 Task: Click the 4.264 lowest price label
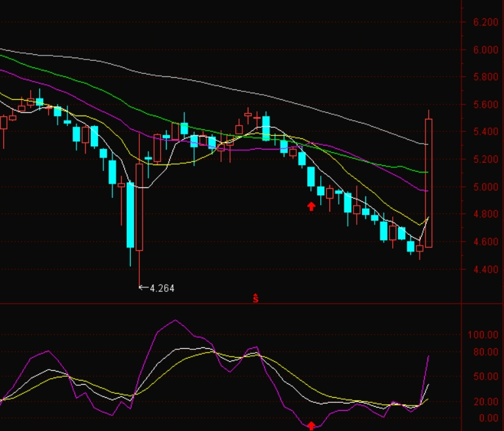click(162, 288)
